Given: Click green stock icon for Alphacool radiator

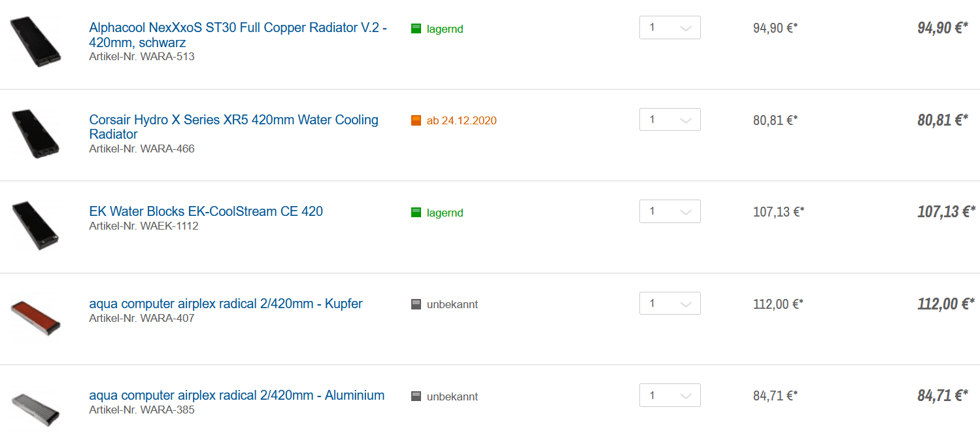Looking at the screenshot, I should 416,29.
